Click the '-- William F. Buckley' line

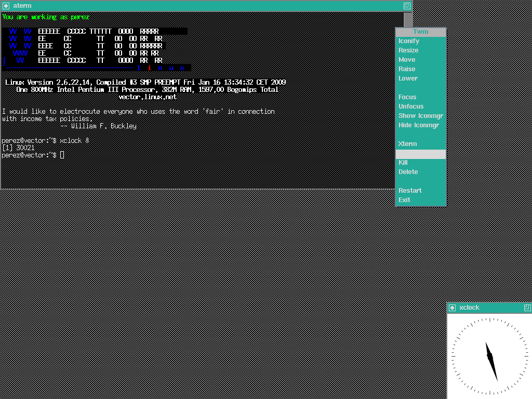coord(98,126)
